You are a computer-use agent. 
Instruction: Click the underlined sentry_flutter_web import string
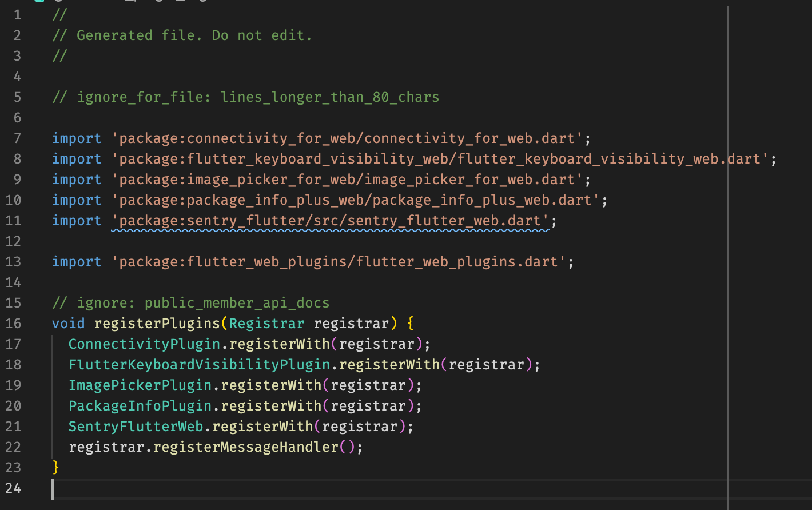(x=331, y=221)
